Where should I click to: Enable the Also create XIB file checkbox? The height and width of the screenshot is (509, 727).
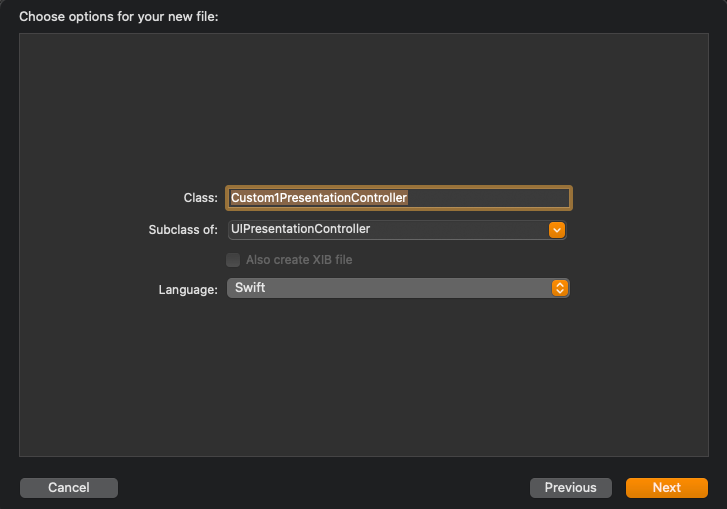tap(233, 260)
